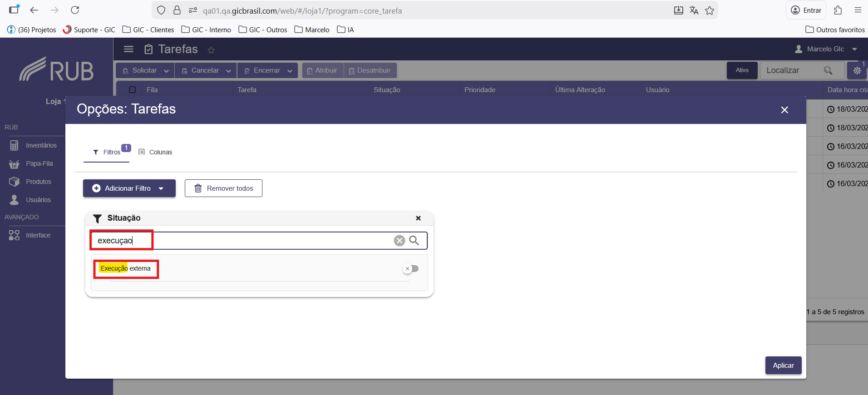The width and height of the screenshot is (868, 395).
Task: Clear the Situação search field text
Action: coord(399,241)
